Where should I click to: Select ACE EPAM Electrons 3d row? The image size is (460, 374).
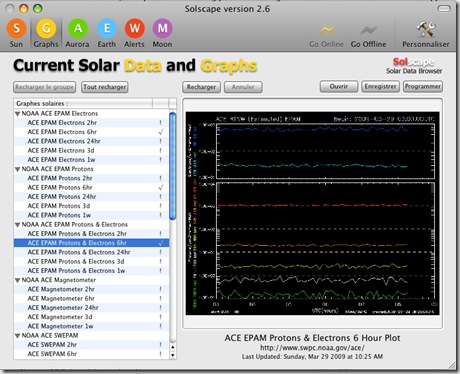[91, 151]
